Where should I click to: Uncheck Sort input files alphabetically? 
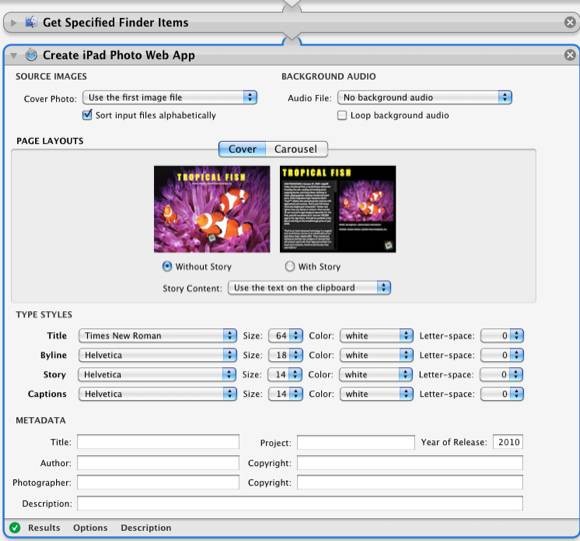(x=87, y=115)
